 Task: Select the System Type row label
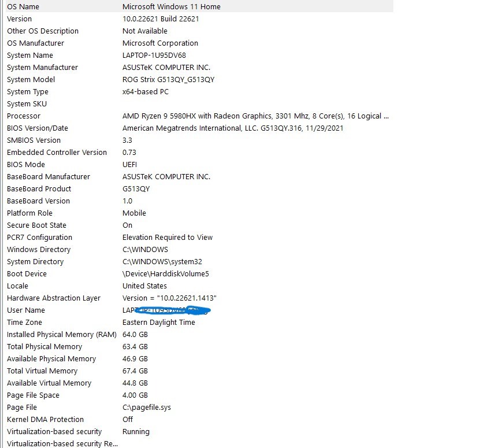[x=28, y=92]
